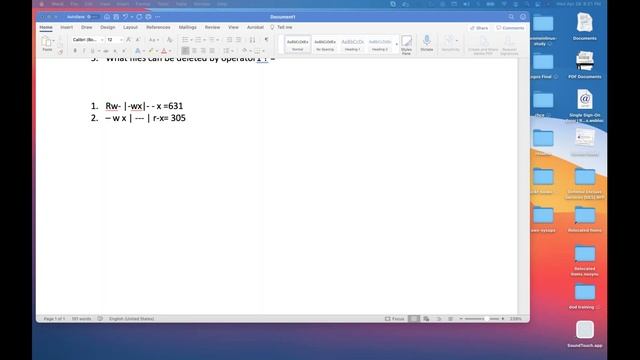This screenshot has width=640, height=360.
Task: Clear all formatting with the eraser A icon
Action: click(169, 40)
